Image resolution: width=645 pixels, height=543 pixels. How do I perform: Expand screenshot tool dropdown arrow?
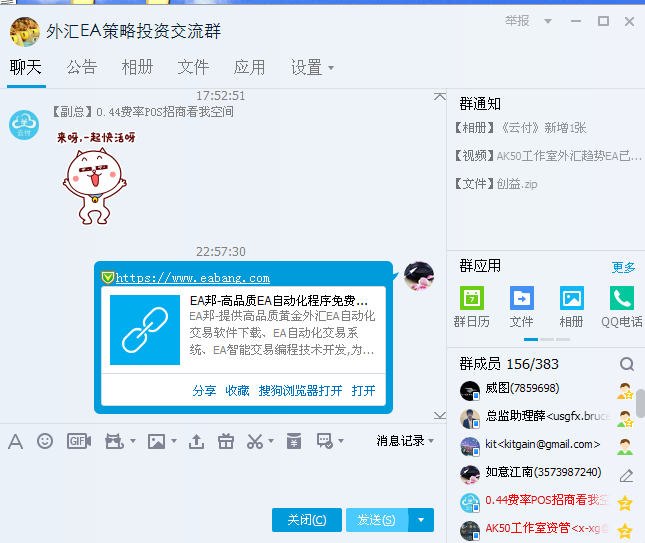[x=271, y=441]
